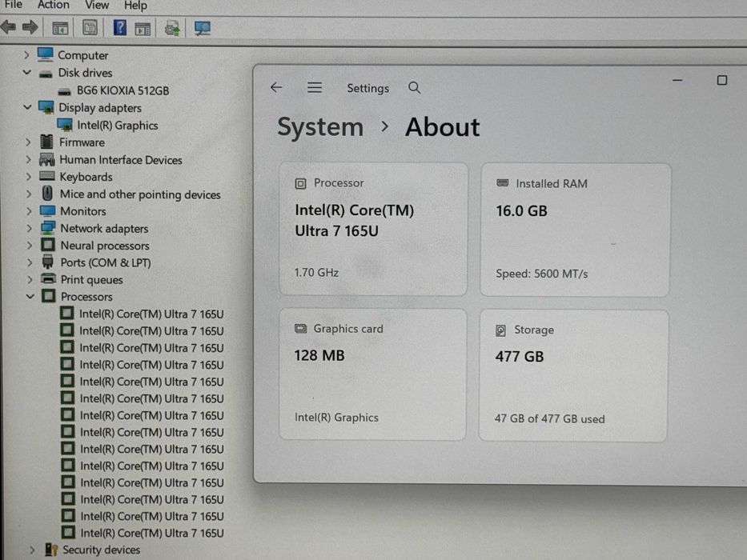Select BG6 KIOXIA 512GB disk drive
Viewport: 747px width, 560px height.
pyautogui.click(x=123, y=90)
